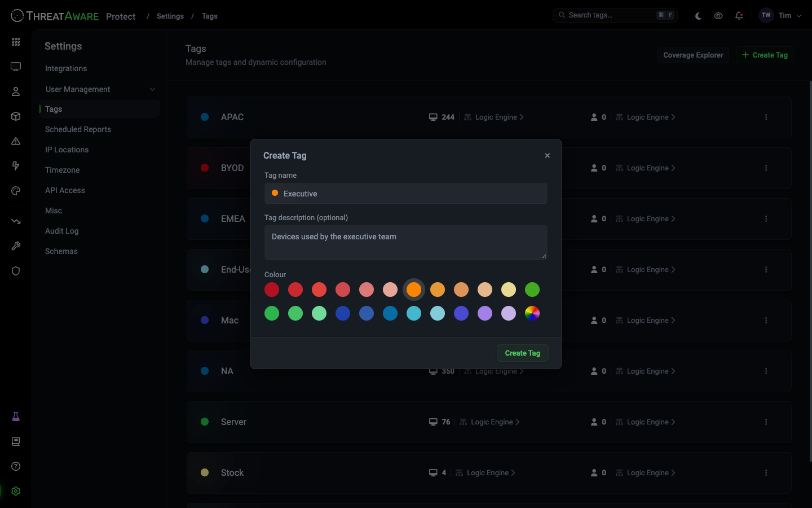Image resolution: width=812 pixels, height=508 pixels.
Task: Click the ThreatAware logo
Action: (x=55, y=16)
